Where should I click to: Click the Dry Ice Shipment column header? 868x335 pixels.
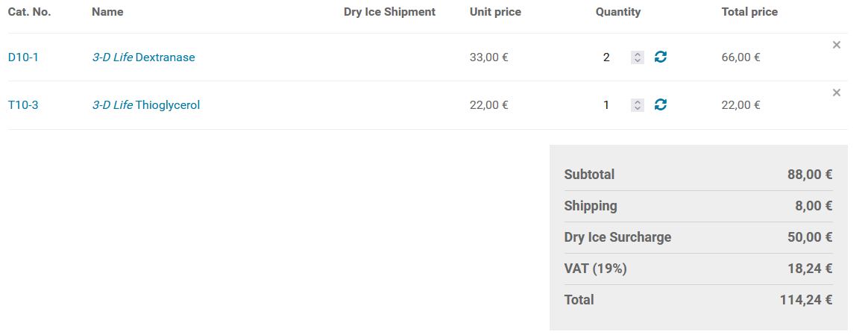coord(389,12)
